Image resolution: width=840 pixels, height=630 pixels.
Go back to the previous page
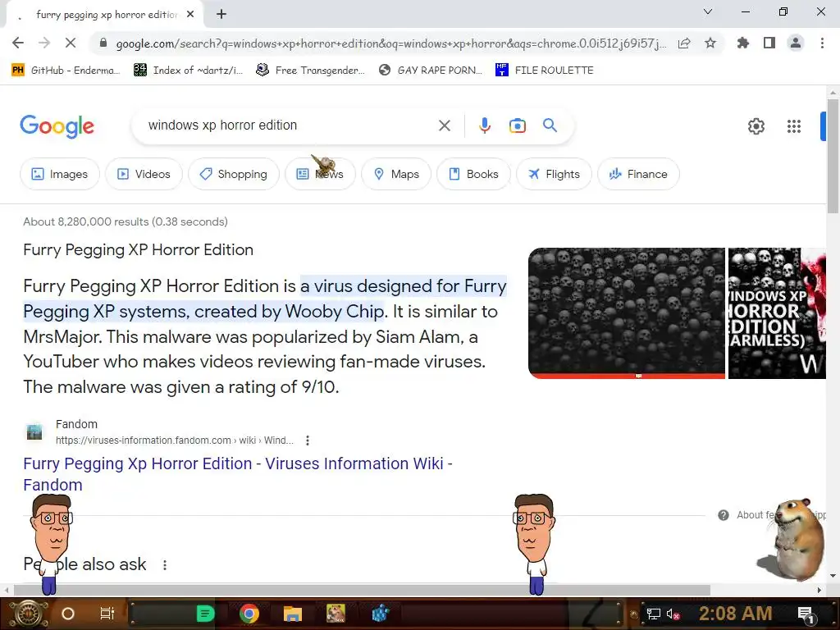(18, 43)
